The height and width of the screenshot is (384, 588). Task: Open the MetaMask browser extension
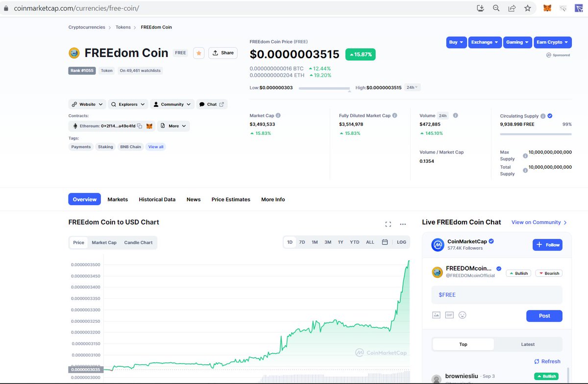tap(547, 8)
